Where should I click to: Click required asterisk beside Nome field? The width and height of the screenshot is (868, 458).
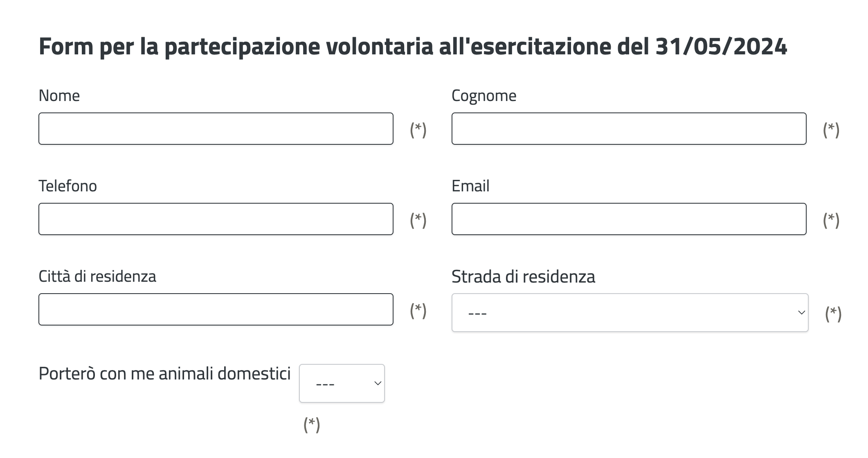click(x=418, y=130)
